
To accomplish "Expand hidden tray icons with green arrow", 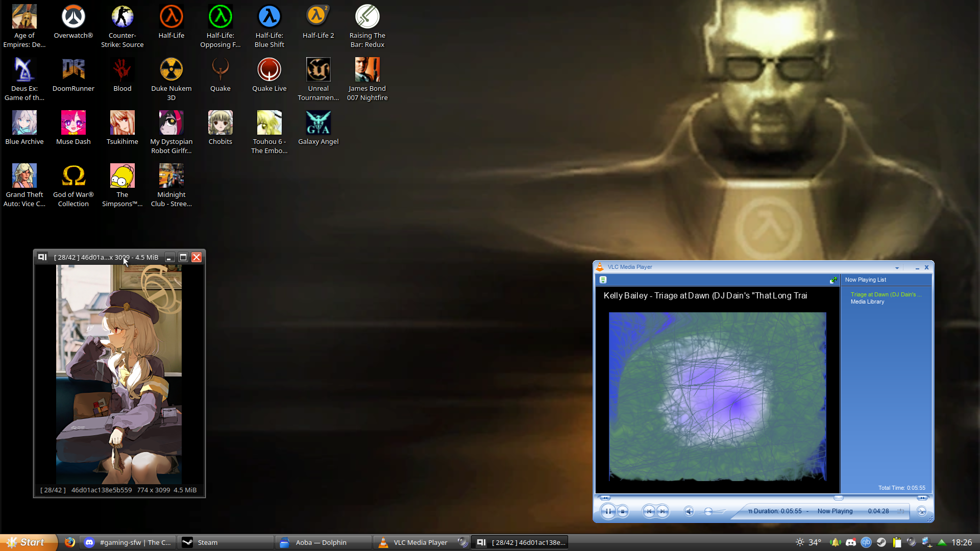I will (942, 542).
